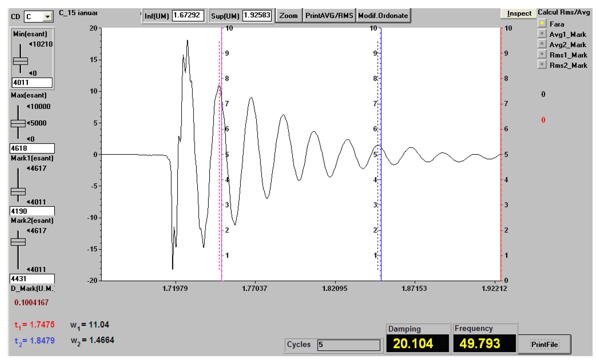598x364 pixels.
Task: Focus the Cycles input field
Action: pos(348,345)
